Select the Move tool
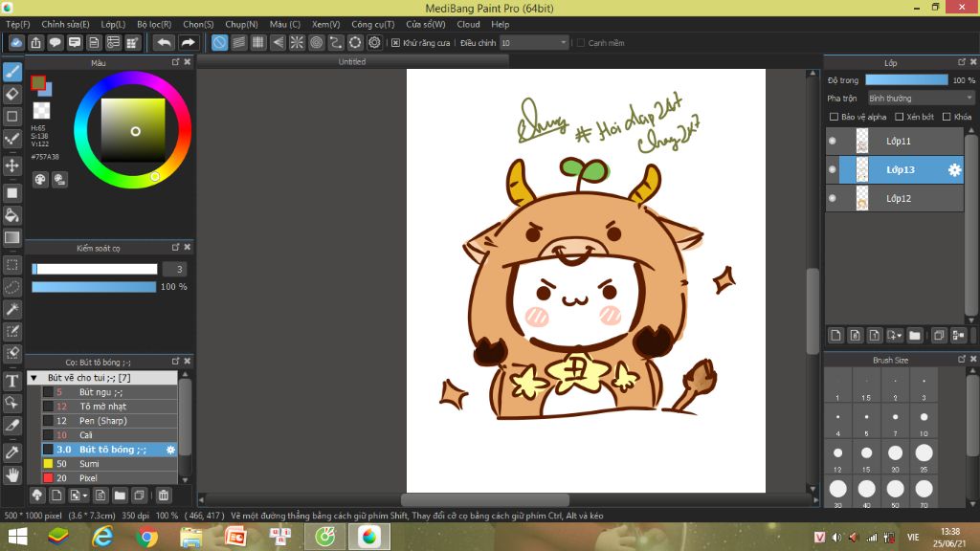 (x=11, y=165)
